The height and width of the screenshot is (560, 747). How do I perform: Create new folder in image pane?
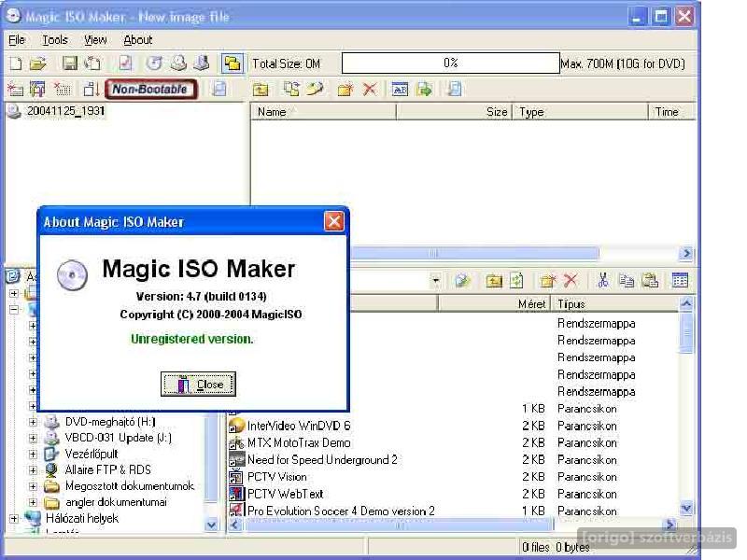[345, 89]
